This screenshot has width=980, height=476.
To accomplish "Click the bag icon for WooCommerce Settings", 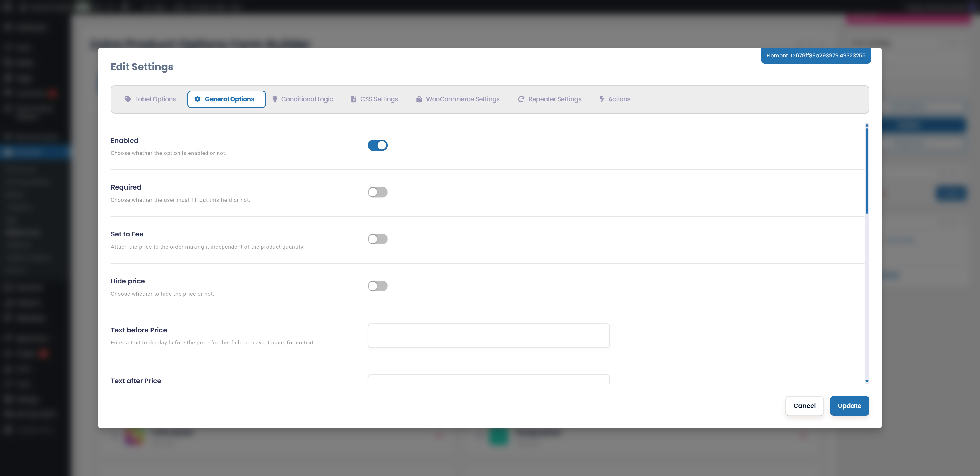I will pos(419,99).
